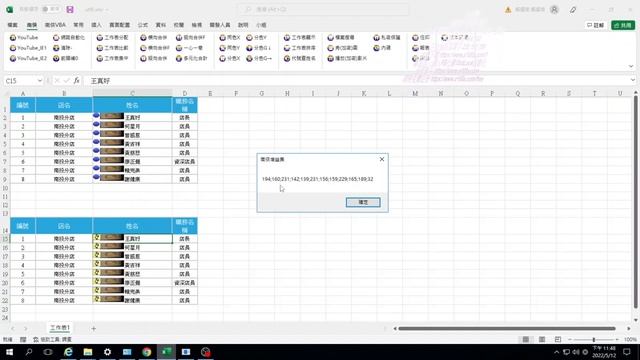
Task: Click the message text starting 194;160;231
Action: pyautogui.click(x=318, y=179)
